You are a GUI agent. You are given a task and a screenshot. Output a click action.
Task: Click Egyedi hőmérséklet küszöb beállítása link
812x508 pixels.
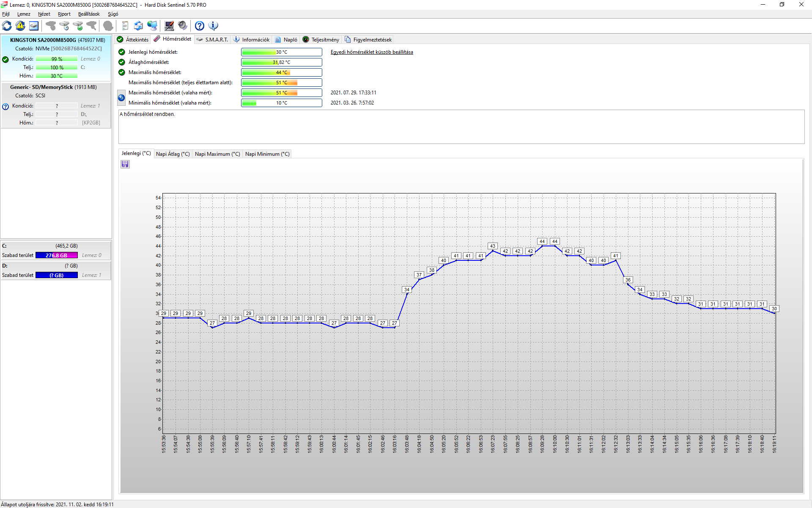coord(372,52)
